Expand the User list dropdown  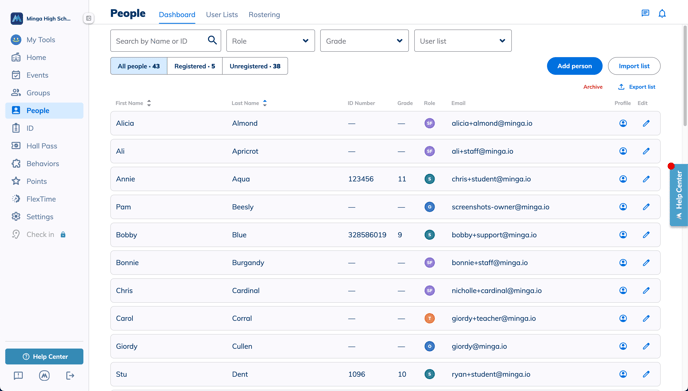[462, 41]
